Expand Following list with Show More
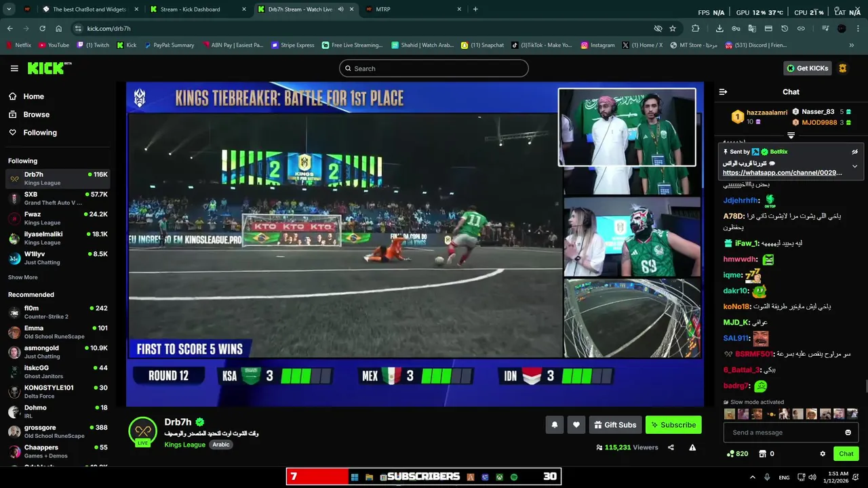The image size is (868, 488). tap(23, 277)
